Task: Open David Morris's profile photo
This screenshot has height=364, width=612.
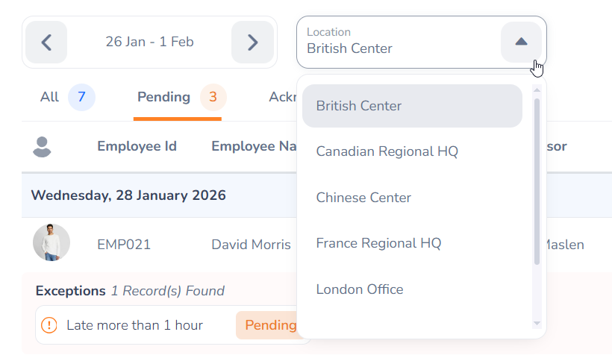Action: pyautogui.click(x=51, y=243)
